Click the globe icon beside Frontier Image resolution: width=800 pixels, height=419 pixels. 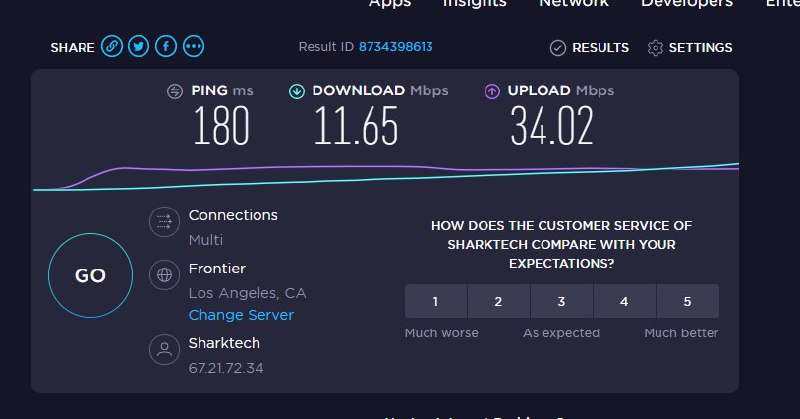tap(164, 275)
